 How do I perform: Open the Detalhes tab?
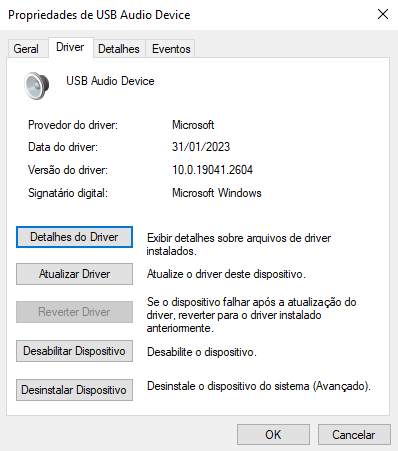tap(119, 49)
